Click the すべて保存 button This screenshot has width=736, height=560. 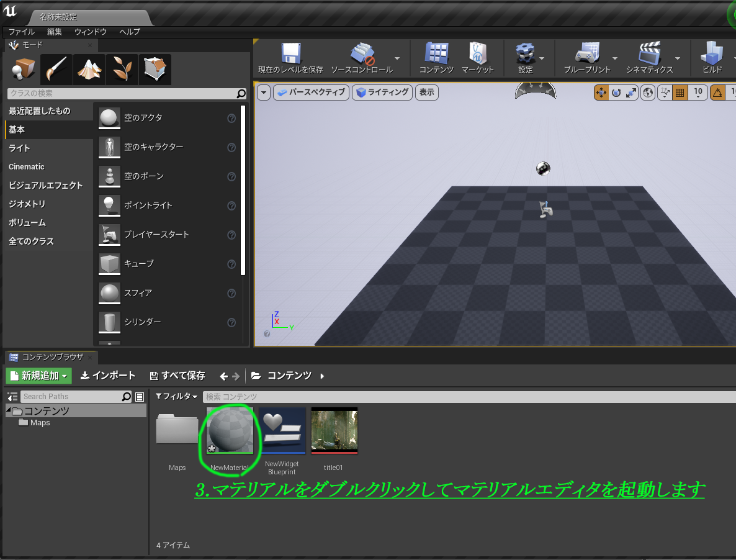177,376
